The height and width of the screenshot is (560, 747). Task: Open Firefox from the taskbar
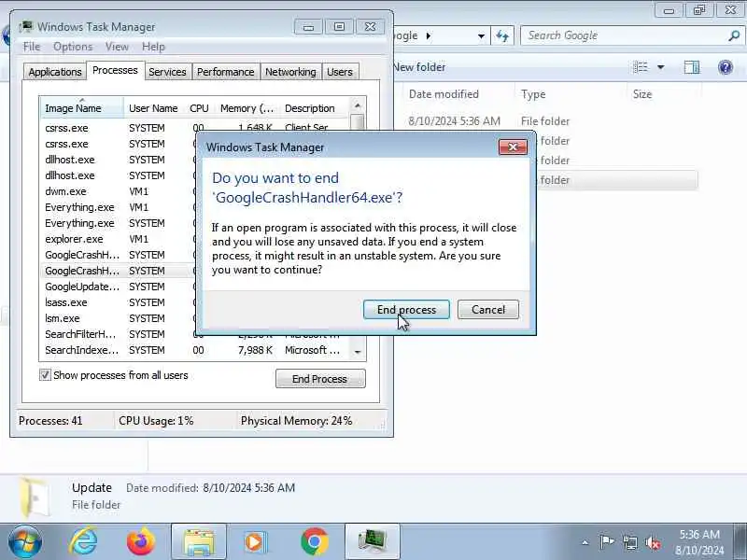pos(141,541)
